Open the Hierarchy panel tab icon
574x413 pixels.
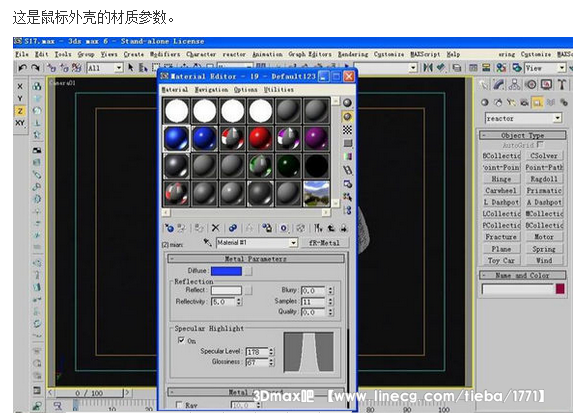515,85
